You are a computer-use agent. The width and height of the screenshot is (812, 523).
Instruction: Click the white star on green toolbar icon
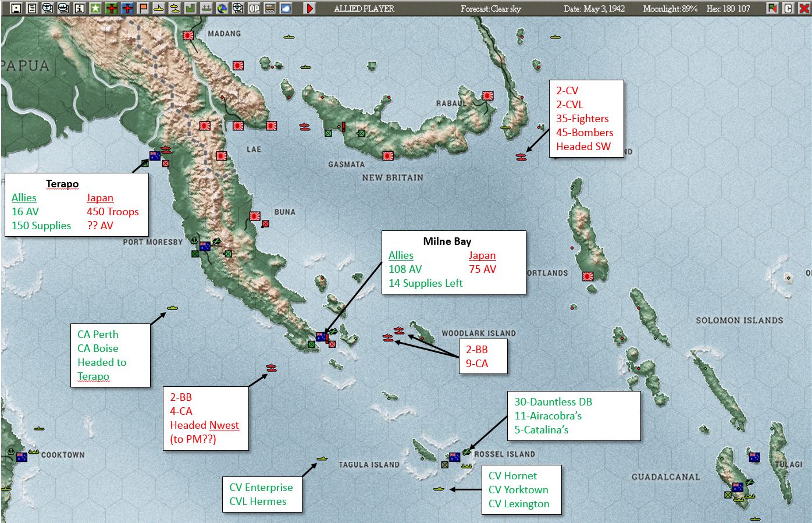click(x=95, y=8)
